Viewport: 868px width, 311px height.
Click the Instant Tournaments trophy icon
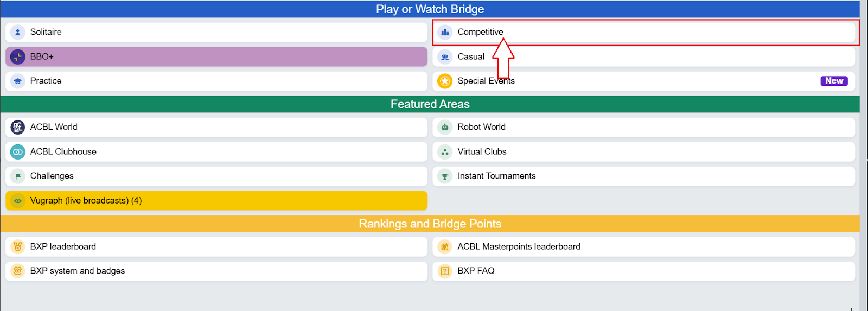pyautogui.click(x=445, y=176)
